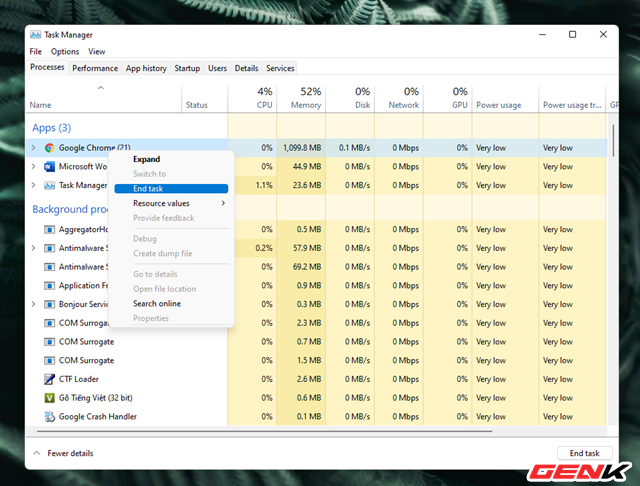Click the Google Crash Handler icon

click(49, 417)
